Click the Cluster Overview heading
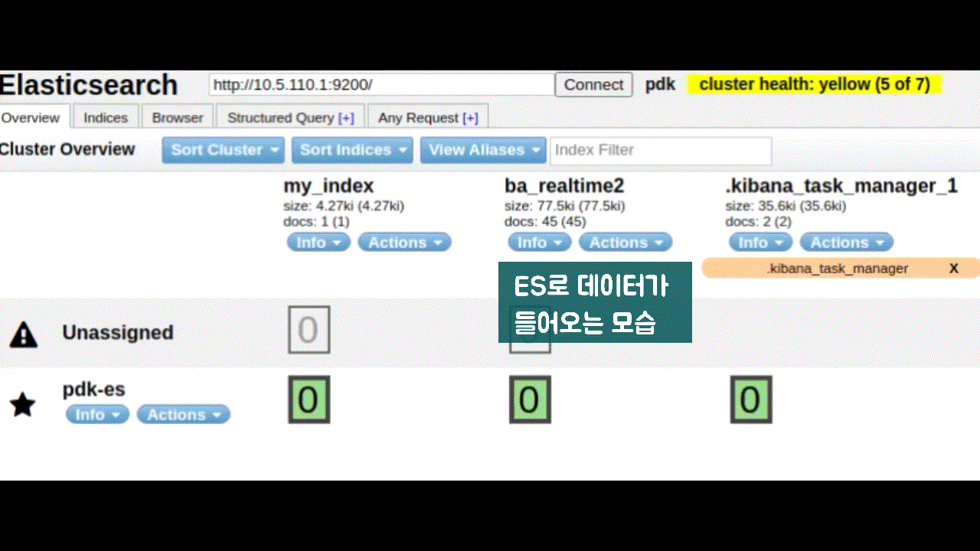The image size is (980, 551). [67, 149]
